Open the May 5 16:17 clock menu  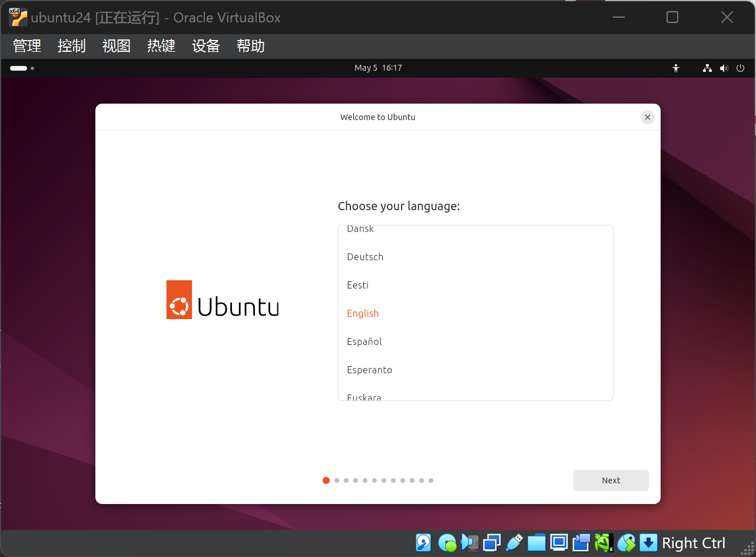(378, 68)
